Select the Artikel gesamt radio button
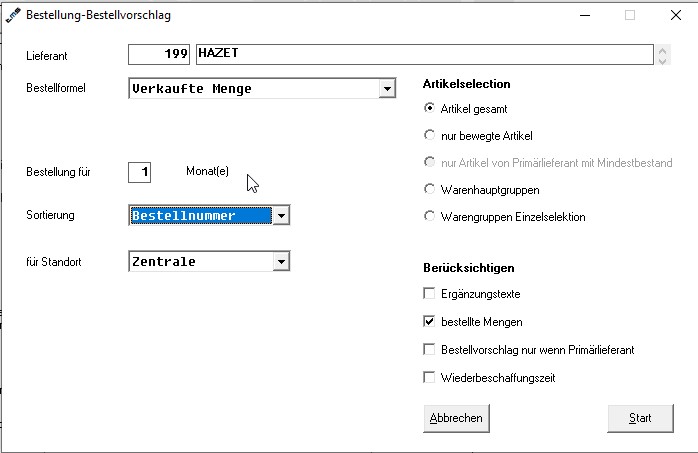698x453 pixels. [429, 108]
